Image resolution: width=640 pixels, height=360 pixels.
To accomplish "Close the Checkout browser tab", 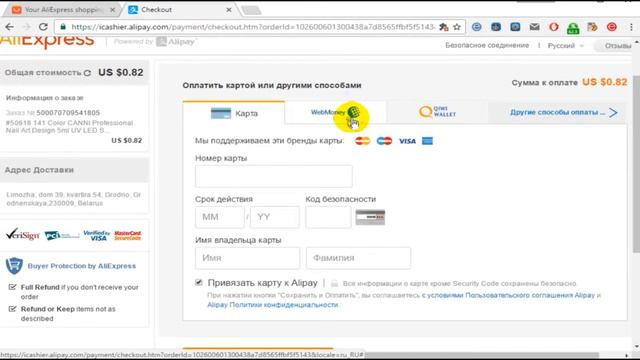I will tap(229, 9).
